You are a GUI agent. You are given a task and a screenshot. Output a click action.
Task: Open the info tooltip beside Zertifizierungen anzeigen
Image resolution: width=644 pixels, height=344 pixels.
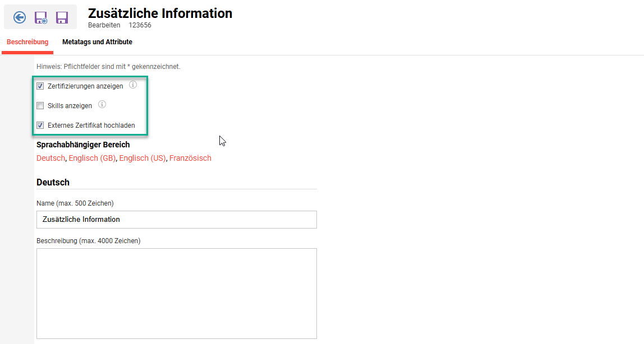click(133, 84)
